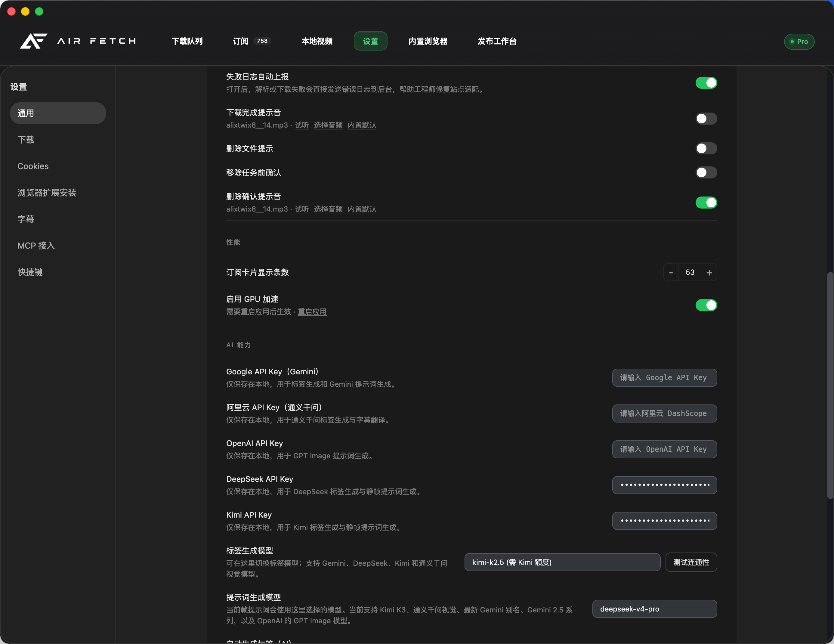Click the Air Fetch logo icon
The height and width of the screenshot is (644, 834).
click(x=34, y=41)
